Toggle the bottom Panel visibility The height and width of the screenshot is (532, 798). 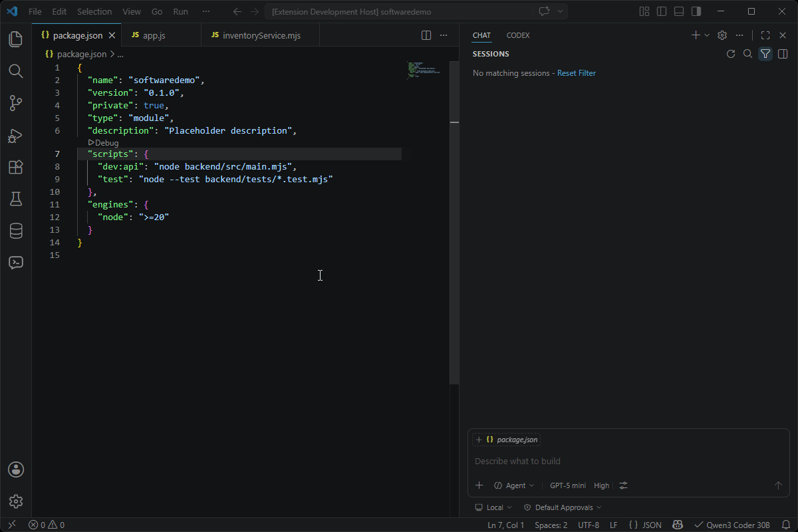(x=678, y=11)
